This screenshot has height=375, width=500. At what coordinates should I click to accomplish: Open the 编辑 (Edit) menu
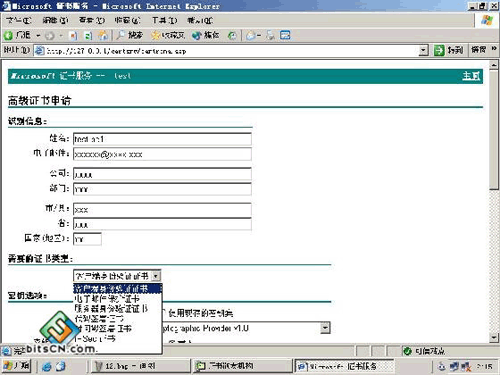[x=55, y=20]
